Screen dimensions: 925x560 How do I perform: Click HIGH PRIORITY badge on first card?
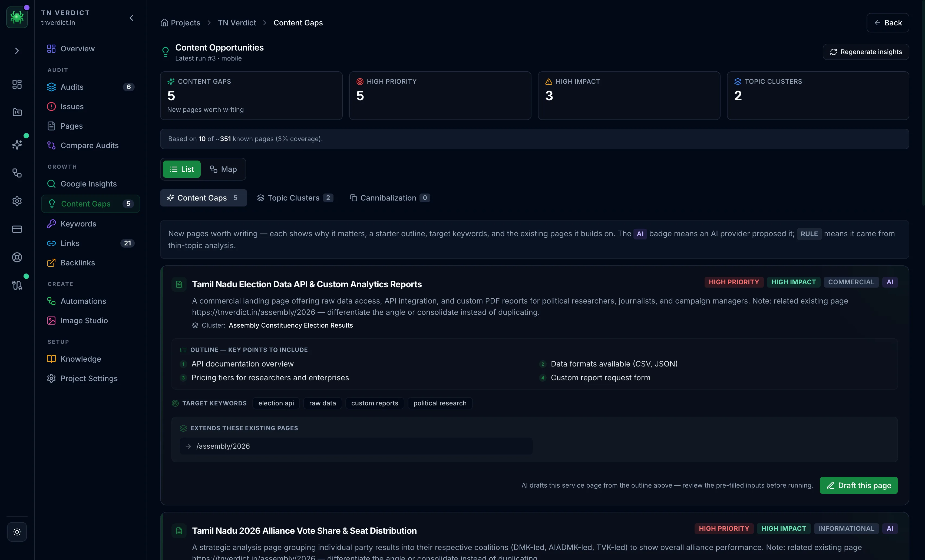click(734, 282)
